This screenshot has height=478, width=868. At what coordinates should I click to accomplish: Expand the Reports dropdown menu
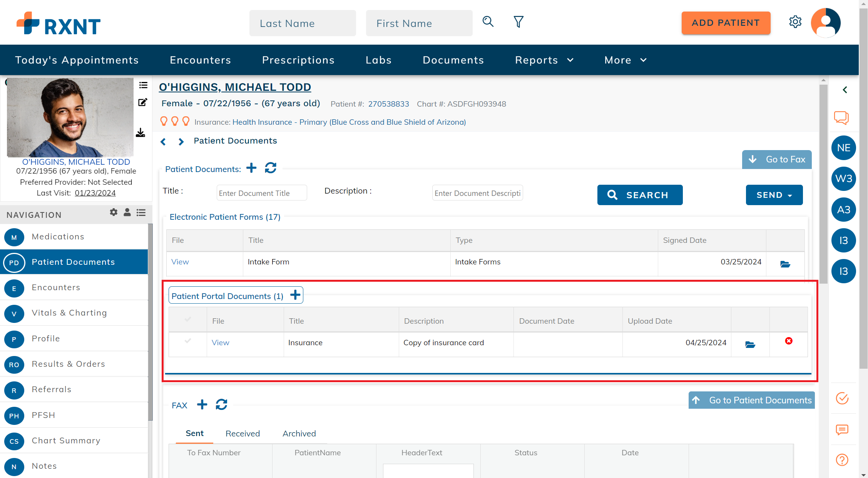pyautogui.click(x=544, y=60)
